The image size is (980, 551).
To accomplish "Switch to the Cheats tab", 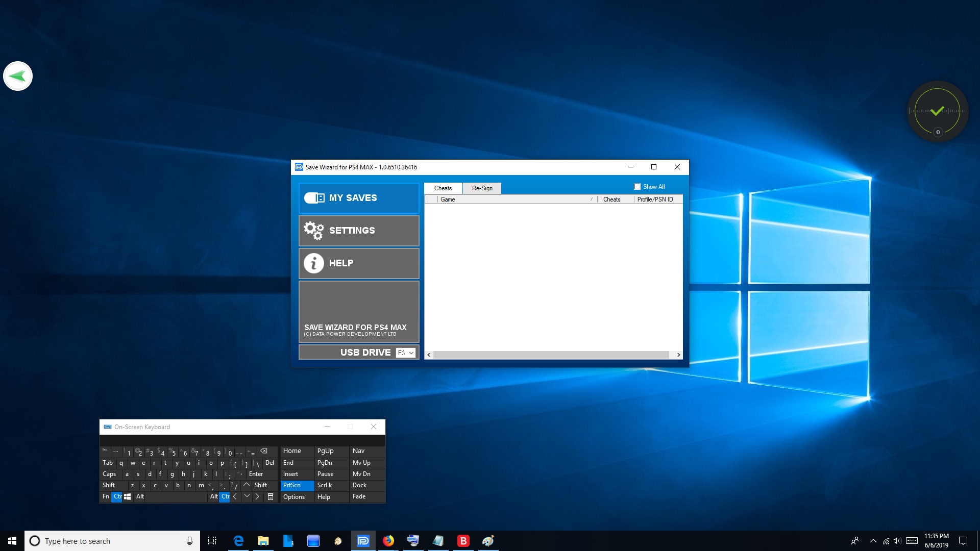I will click(x=443, y=188).
